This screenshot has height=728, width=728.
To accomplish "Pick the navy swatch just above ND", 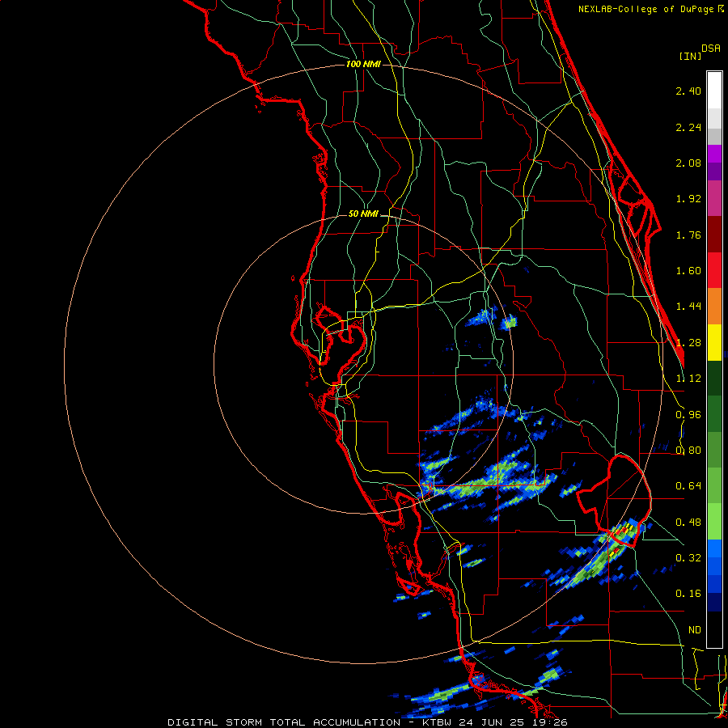I will [x=714, y=602].
